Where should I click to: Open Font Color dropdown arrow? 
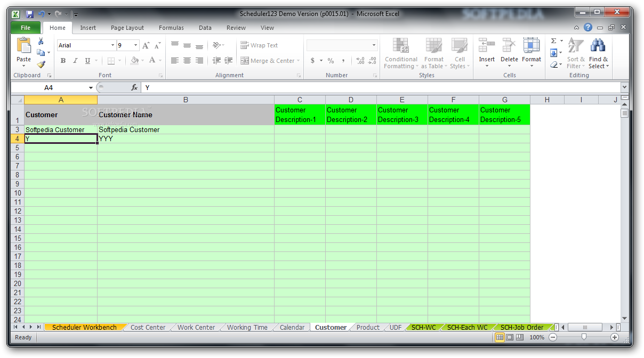point(159,61)
